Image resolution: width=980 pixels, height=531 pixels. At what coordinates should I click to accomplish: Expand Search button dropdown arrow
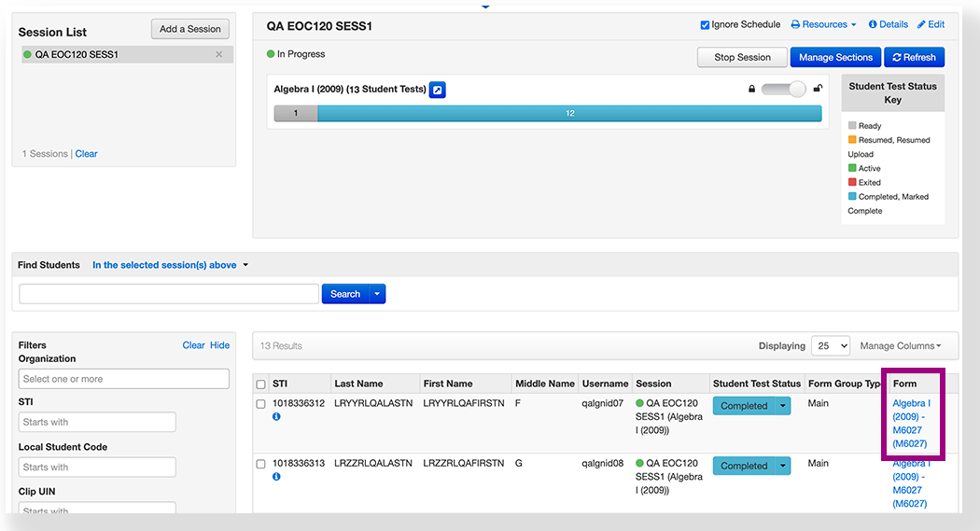click(x=377, y=294)
